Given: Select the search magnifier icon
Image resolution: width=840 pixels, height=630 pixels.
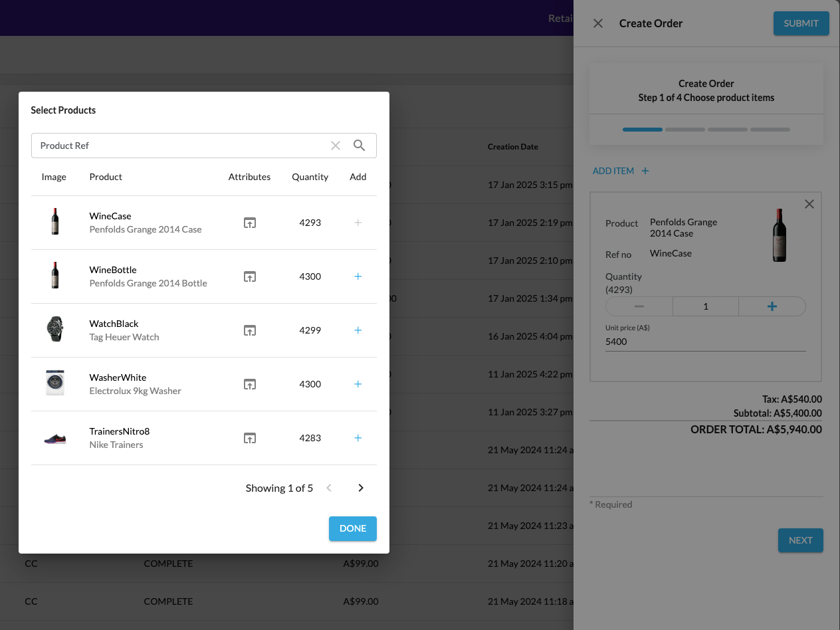Looking at the screenshot, I should [x=360, y=145].
